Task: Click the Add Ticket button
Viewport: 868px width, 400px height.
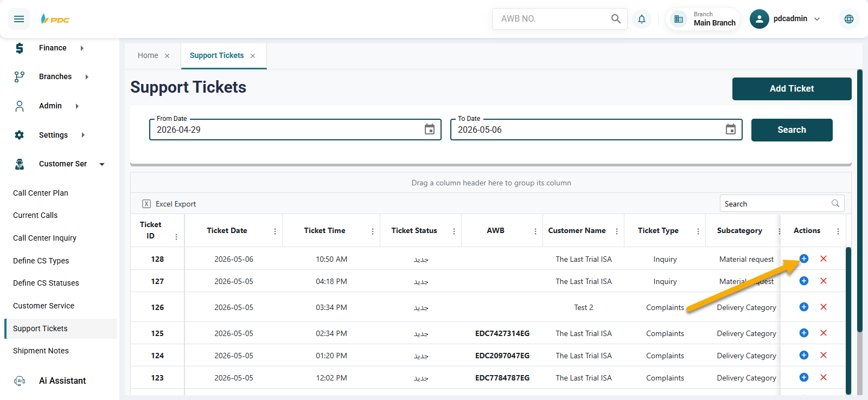Action: point(792,89)
